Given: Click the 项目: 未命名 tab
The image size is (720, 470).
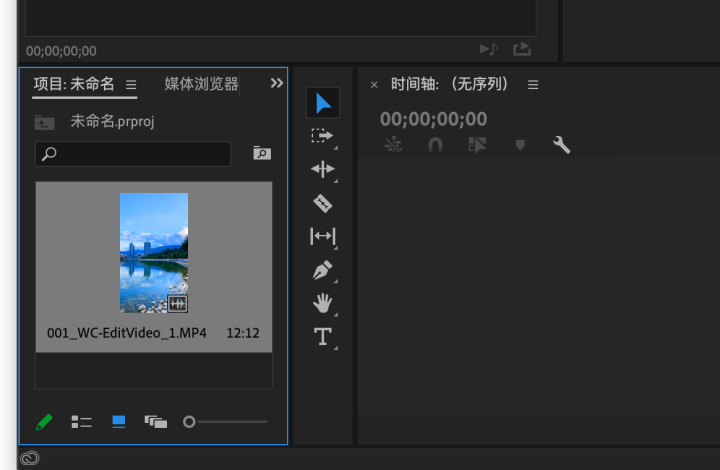Looking at the screenshot, I should click(74, 84).
